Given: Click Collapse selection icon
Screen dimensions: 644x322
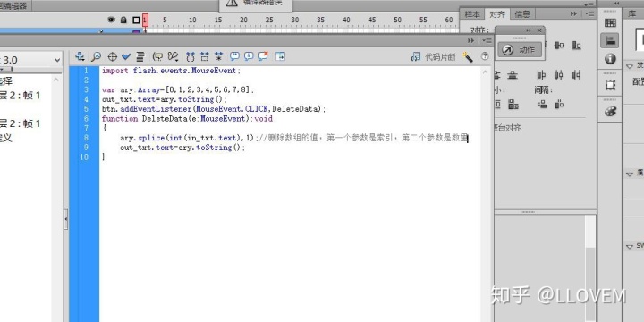Looking at the screenshot, I should click(204, 56).
